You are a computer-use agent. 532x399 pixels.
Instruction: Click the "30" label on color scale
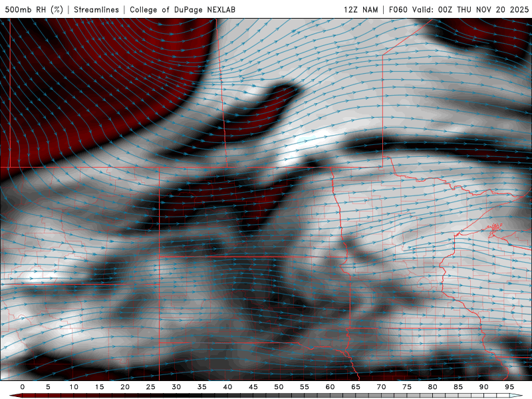176,387
